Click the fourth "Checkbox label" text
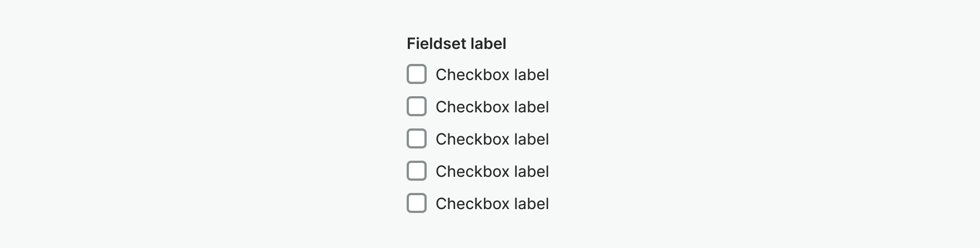This screenshot has height=248, width=980. click(x=492, y=171)
